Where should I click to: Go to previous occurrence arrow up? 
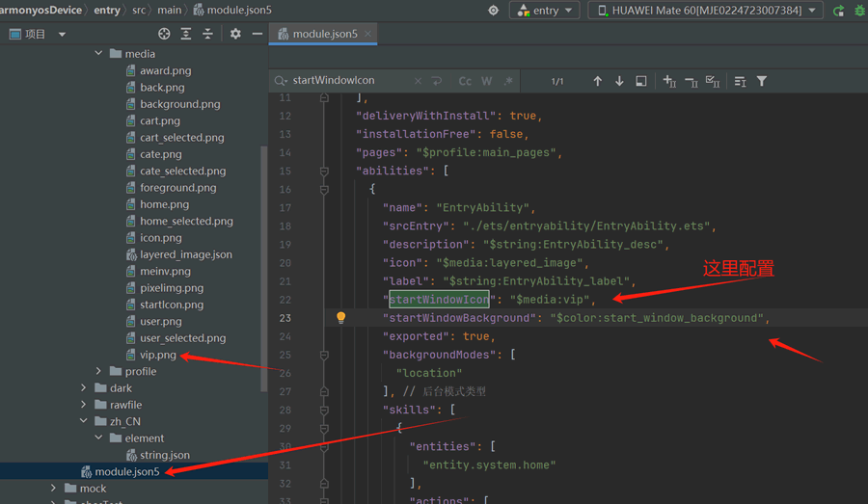coord(597,81)
